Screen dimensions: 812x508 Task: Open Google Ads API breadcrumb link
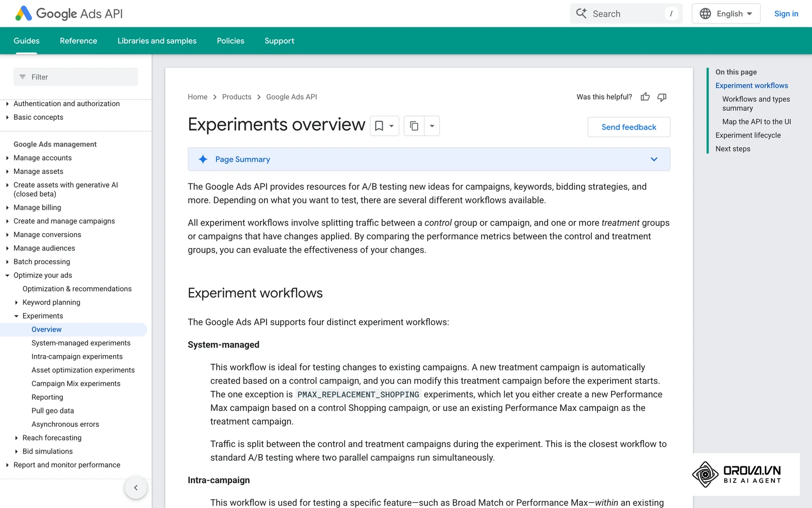(291, 97)
